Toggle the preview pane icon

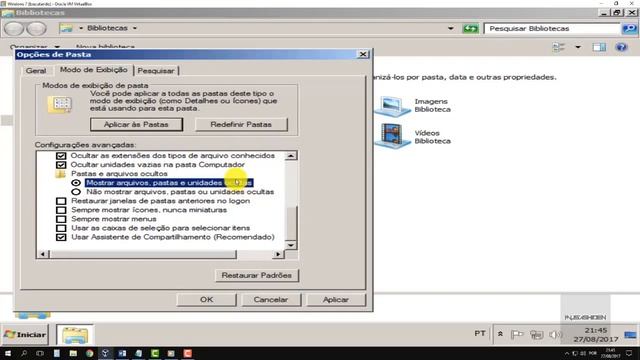(599, 47)
